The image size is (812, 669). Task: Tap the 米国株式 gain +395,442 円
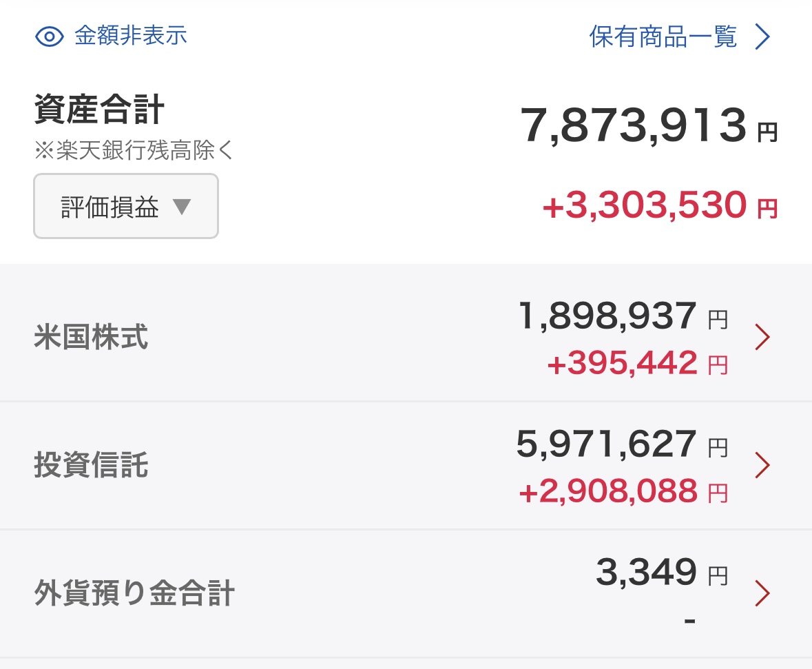(x=636, y=363)
